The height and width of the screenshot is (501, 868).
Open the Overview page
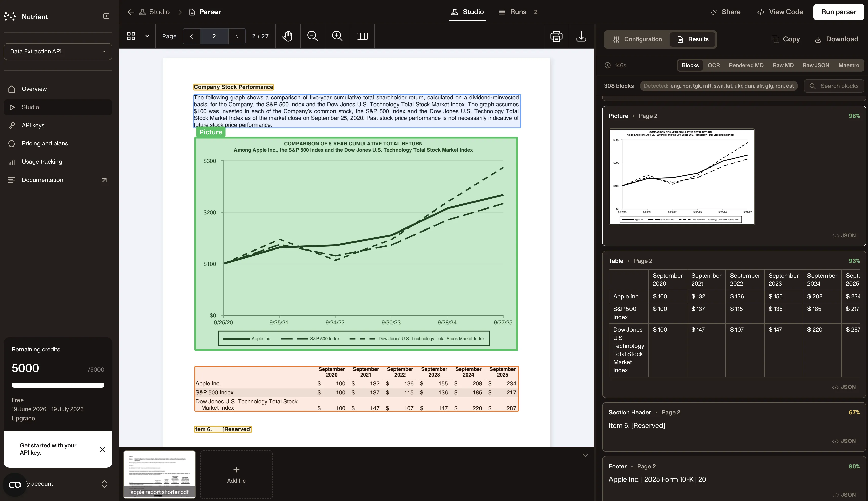point(58,89)
